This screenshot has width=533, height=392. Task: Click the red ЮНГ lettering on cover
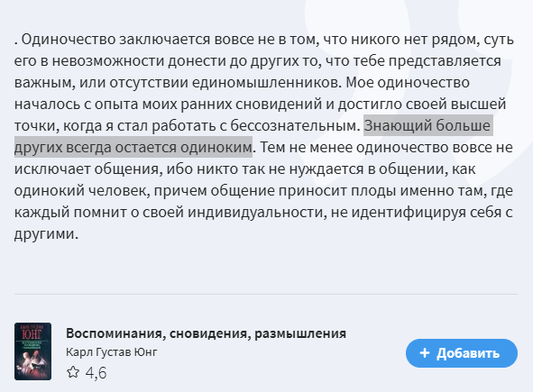pos(32,334)
